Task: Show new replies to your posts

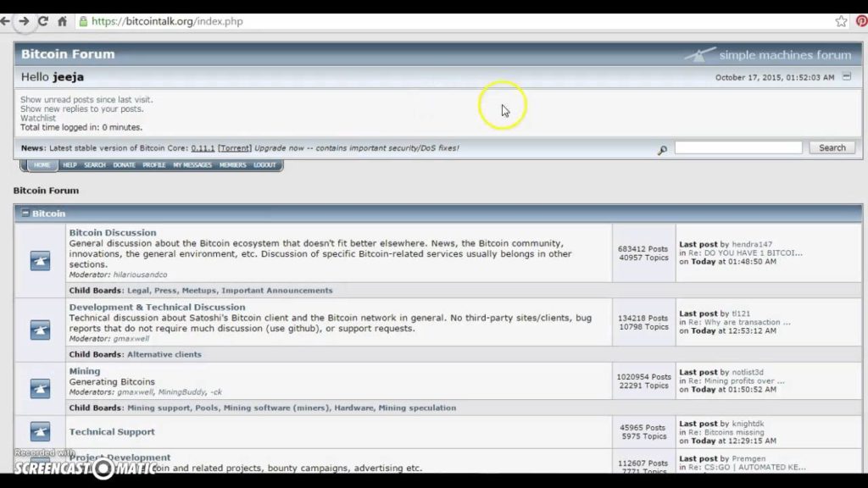Action: (x=82, y=109)
